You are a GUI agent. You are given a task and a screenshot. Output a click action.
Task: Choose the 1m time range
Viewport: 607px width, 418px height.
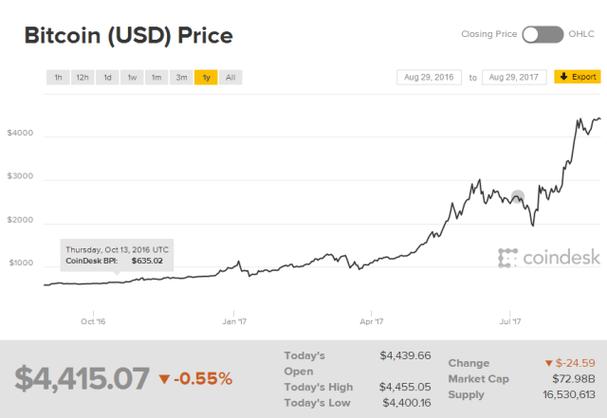pyautogui.click(x=156, y=76)
